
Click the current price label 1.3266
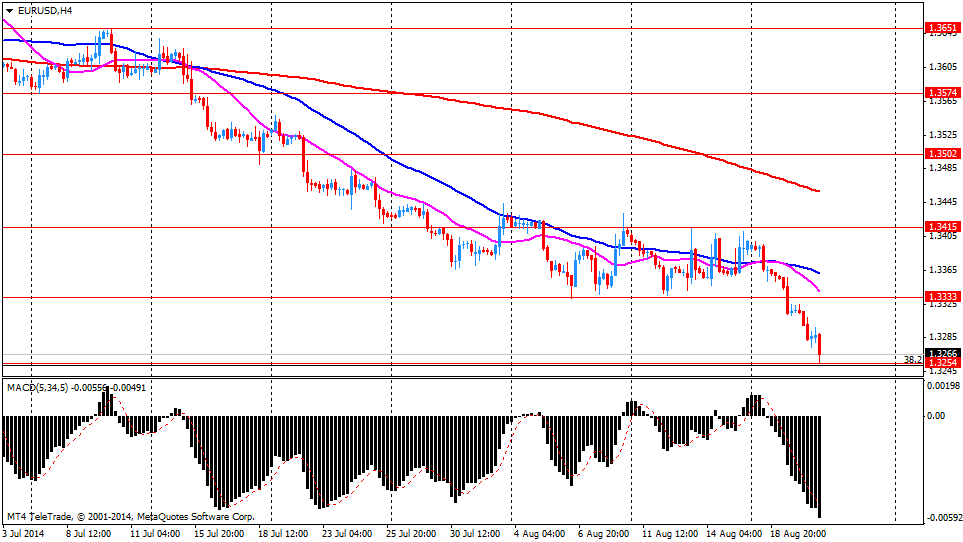tap(942, 353)
